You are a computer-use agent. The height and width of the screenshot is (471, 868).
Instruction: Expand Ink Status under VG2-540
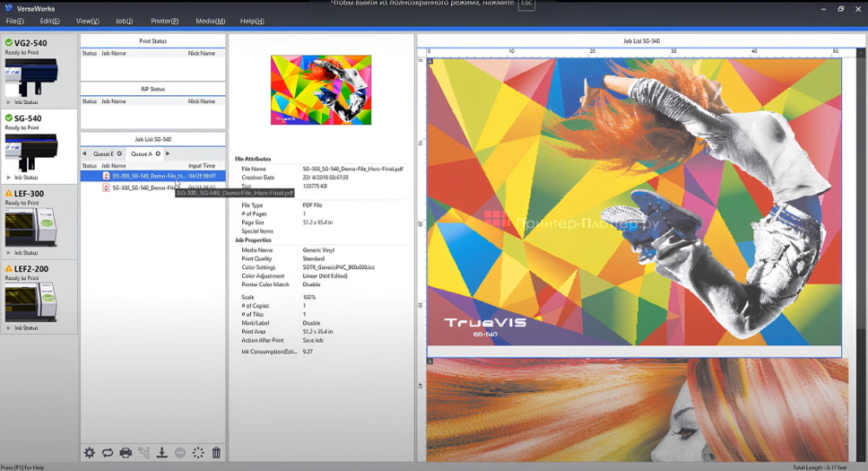point(23,102)
